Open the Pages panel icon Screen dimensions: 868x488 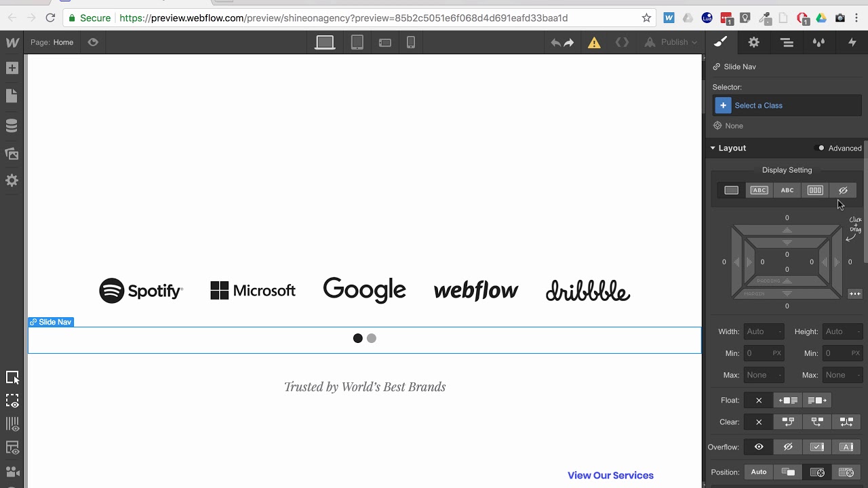pos(12,96)
